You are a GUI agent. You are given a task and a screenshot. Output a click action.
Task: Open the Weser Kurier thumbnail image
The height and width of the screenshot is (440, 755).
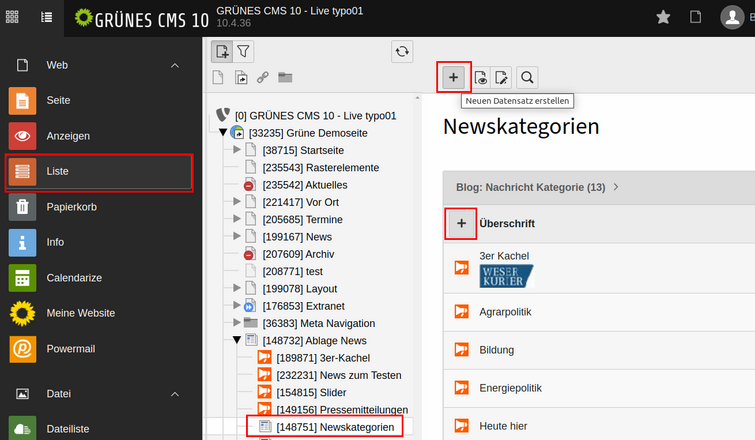(x=506, y=276)
